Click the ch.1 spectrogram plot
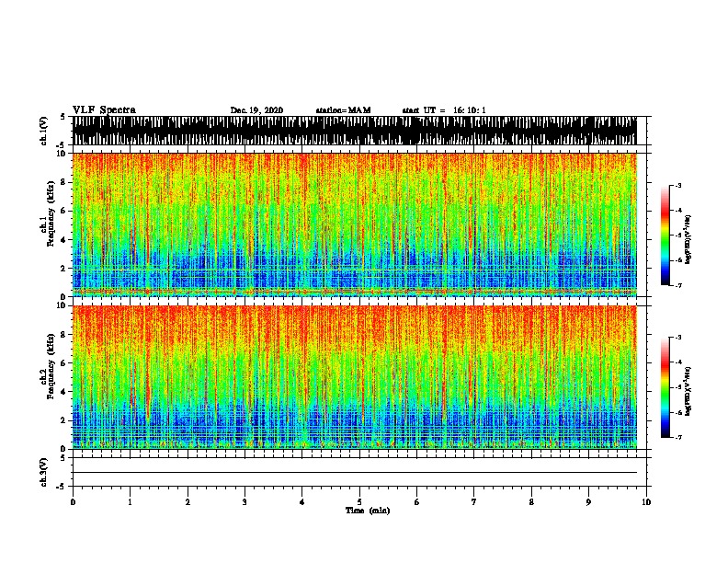The height and width of the screenshot is (563, 728). 358,224
